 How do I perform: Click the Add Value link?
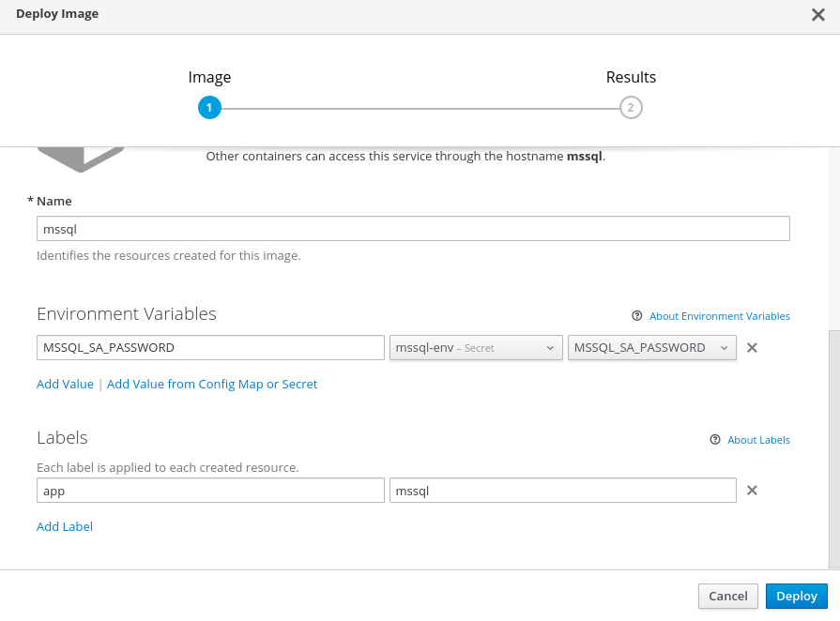pyautogui.click(x=65, y=384)
